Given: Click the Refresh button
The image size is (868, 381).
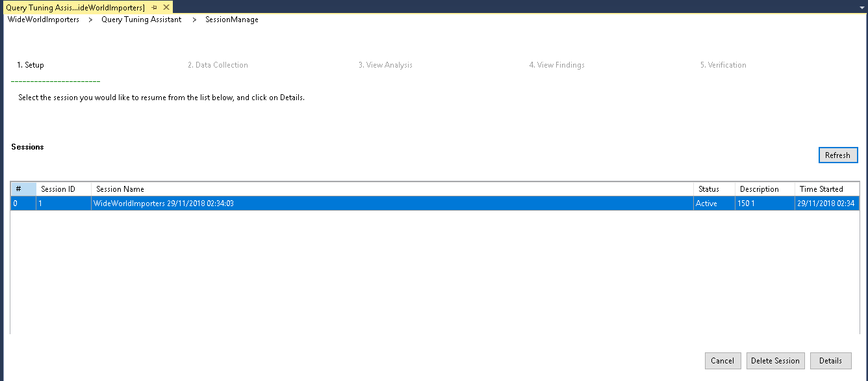Looking at the screenshot, I should pos(838,155).
